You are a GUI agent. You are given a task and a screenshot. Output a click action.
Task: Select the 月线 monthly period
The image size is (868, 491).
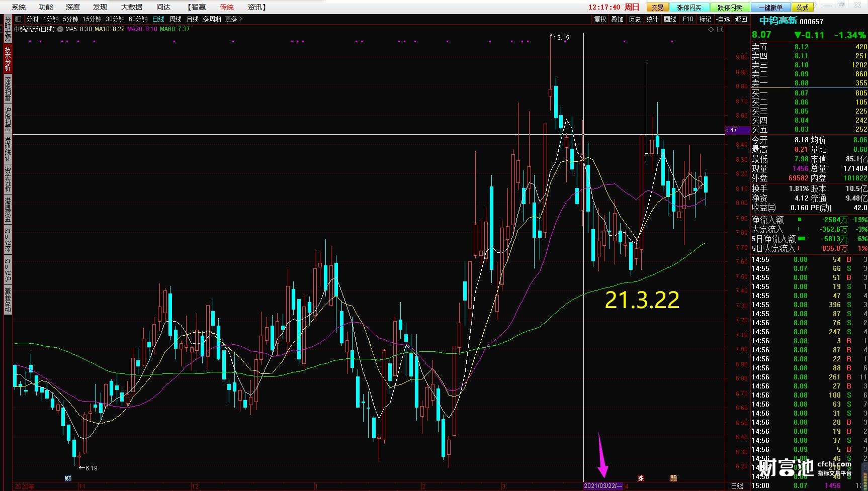pyautogui.click(x=193, y=19)
